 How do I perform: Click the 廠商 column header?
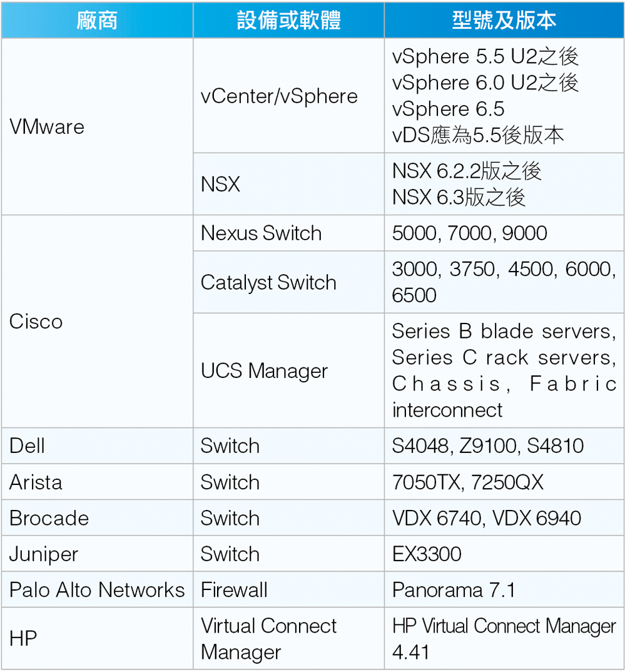pos(97,20)
